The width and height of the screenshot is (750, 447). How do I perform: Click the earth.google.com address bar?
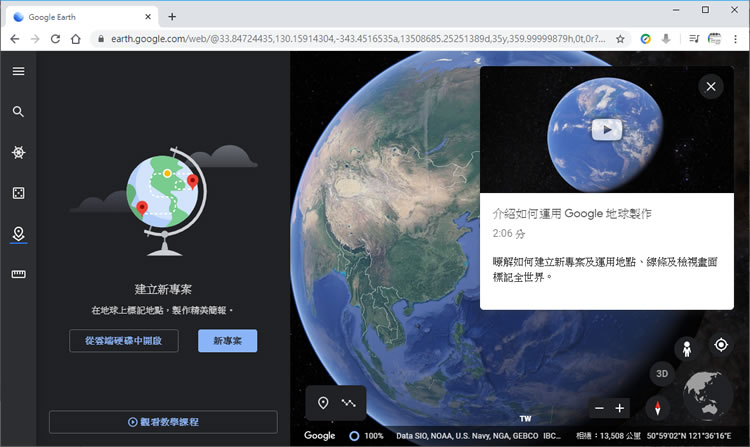click(358, 39)
